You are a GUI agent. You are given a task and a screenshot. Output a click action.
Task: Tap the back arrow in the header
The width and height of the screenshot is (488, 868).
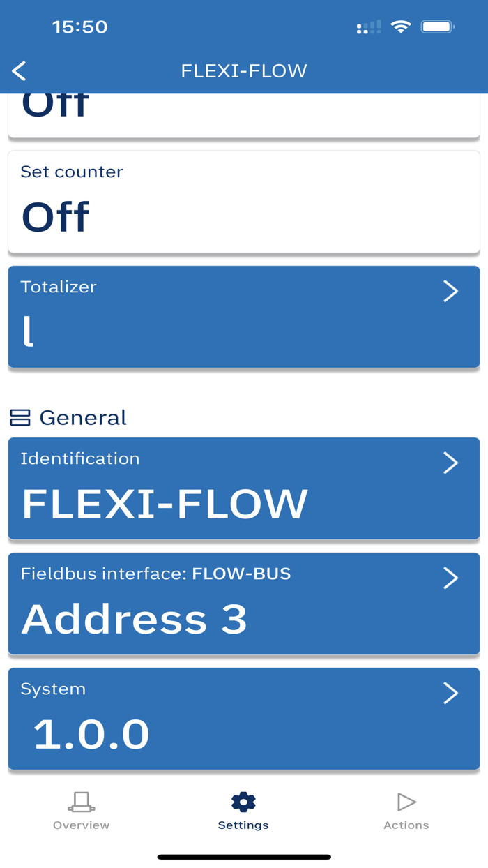click(18, 70)
